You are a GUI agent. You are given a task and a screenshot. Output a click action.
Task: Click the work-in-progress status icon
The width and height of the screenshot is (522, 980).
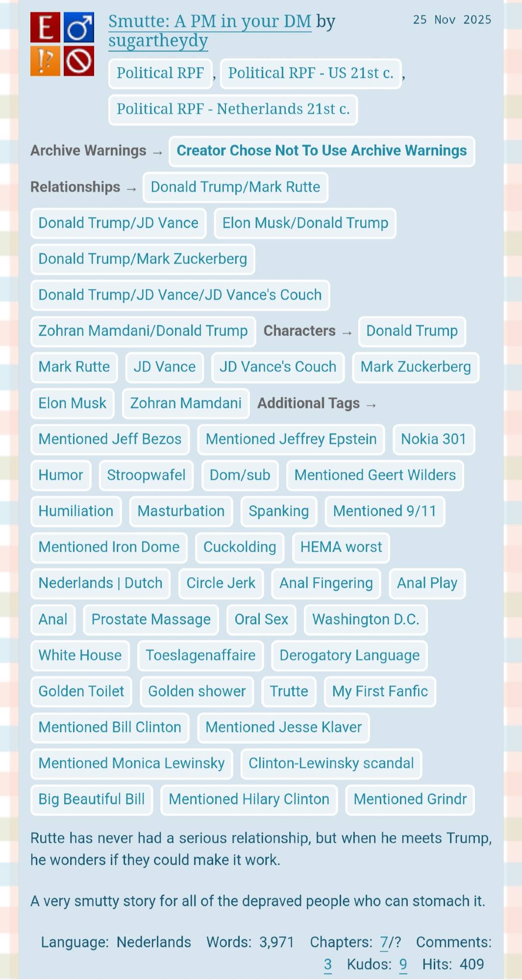79,61
